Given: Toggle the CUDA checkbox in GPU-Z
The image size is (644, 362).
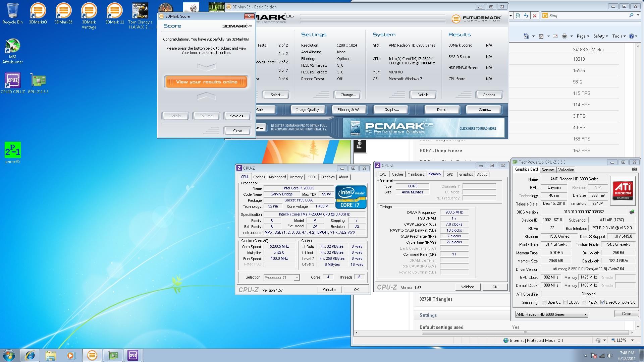Looking at the screenshot, I should click(566, 302).
